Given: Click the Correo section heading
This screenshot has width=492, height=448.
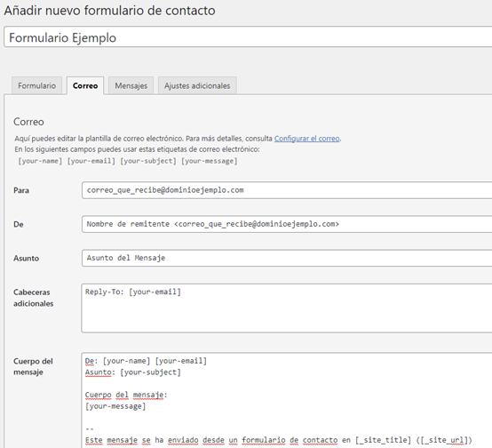Looking at the screenshot, I should tap(28, 122).
